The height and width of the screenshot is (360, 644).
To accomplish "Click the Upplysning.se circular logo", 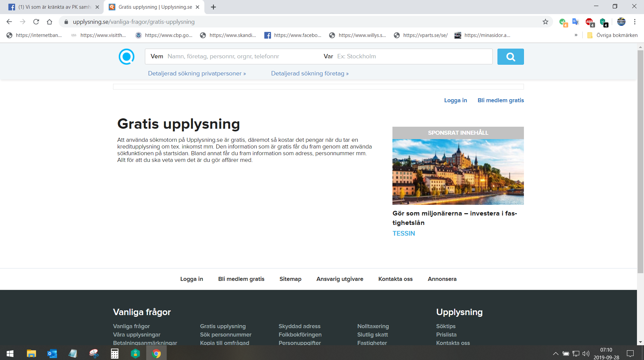I will tap(126, 57).
